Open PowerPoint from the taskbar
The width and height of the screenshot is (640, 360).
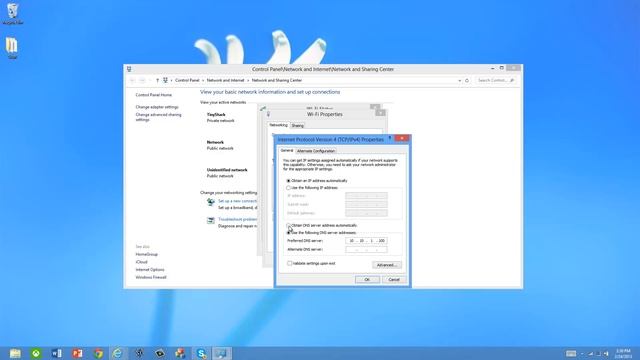(77, 353)
